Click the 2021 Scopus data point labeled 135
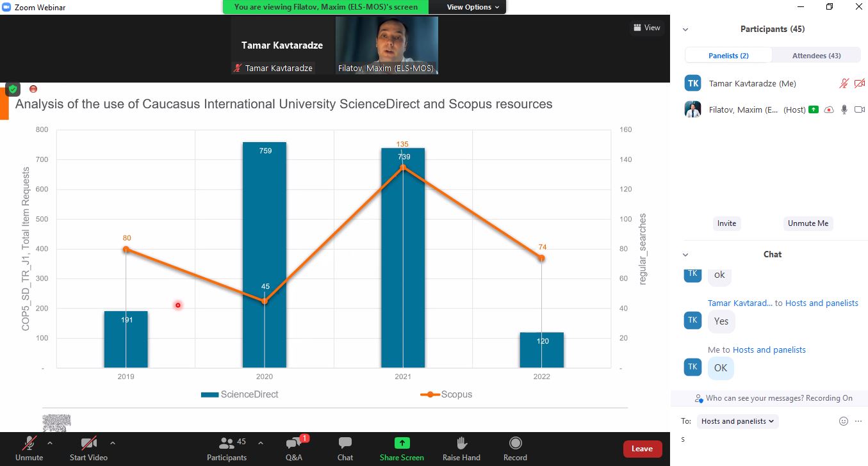Viewport: 868px width, 466px height. pyautogui.click(x=403, y=167)
